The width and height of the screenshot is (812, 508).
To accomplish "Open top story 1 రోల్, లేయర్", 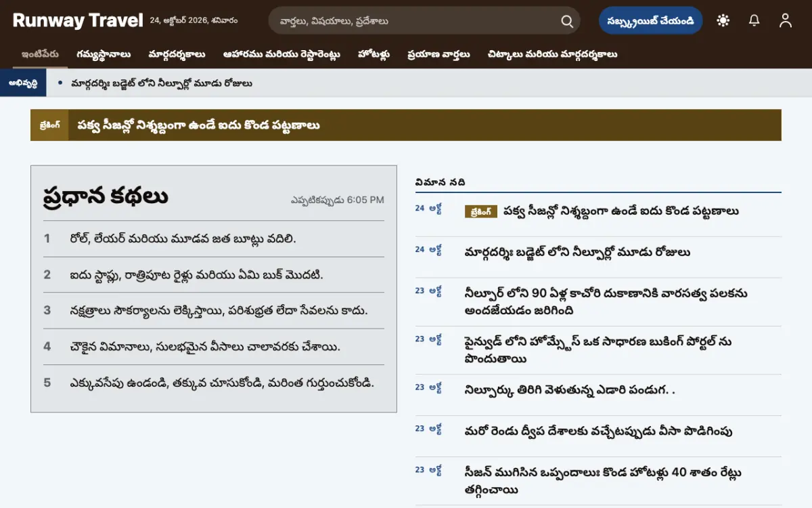I will point(183,238).
